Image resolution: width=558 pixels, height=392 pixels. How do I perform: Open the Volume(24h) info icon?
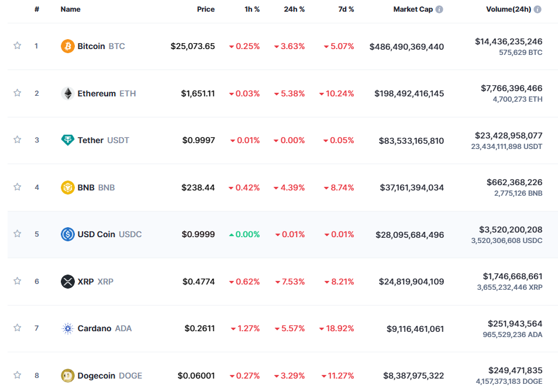tap(538, 9)
